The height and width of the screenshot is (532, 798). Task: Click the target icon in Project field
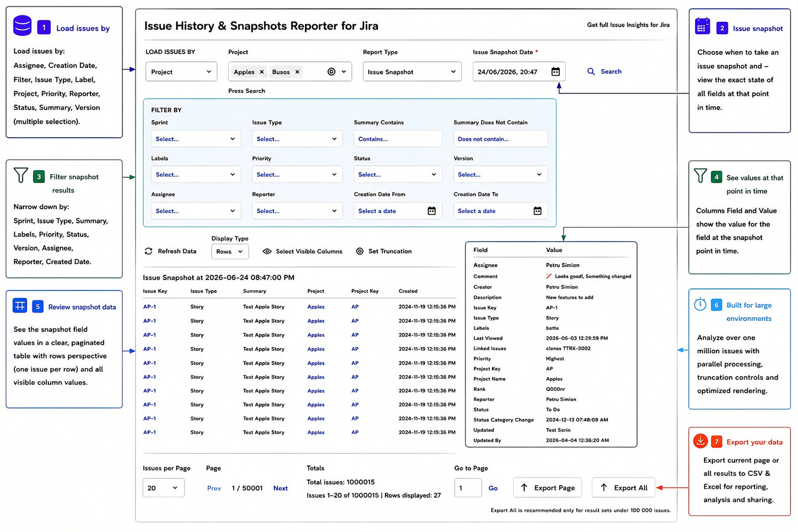pos(332,72)
